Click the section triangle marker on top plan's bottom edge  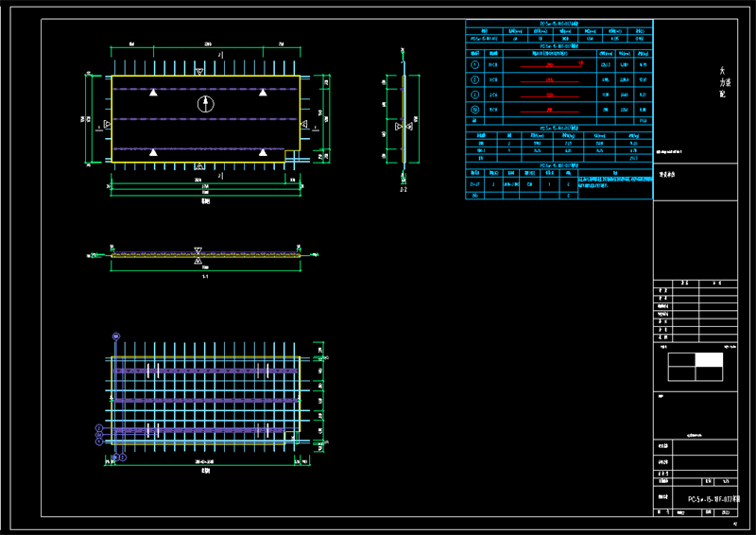(x=199, y=166)
